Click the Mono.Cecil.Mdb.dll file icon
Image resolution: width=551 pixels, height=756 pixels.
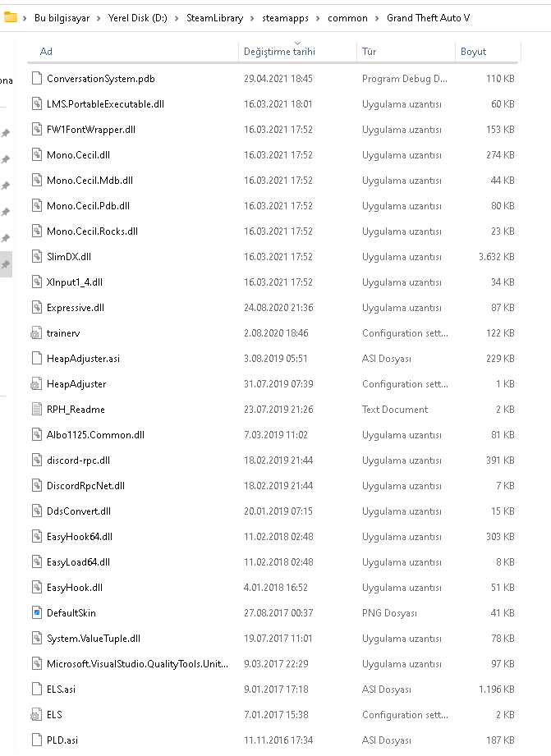click(37, 180)
